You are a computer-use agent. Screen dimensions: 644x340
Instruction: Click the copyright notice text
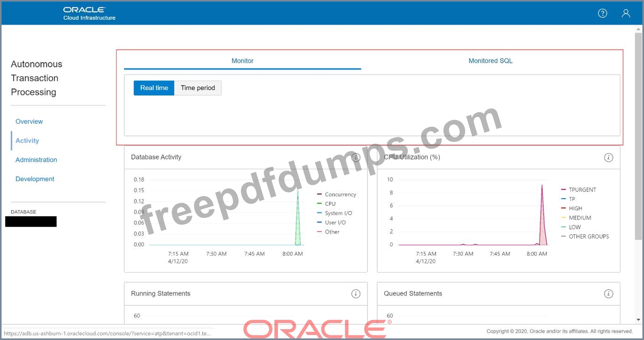coord(560,331)
